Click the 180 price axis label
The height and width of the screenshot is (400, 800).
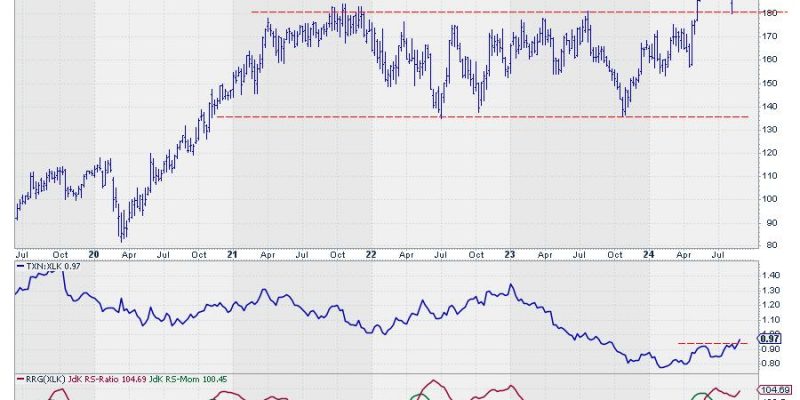(770, 13)
